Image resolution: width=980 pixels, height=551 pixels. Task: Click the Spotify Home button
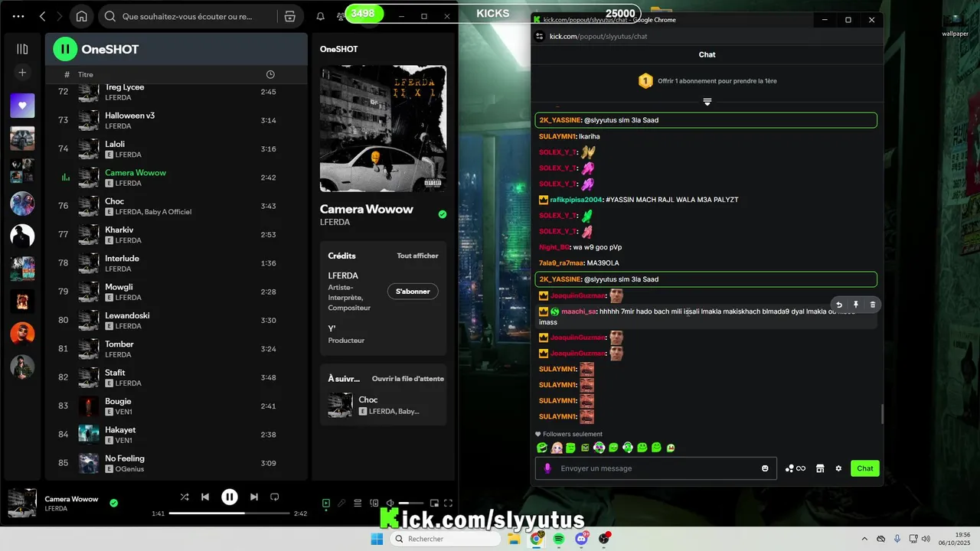pyautogui.click(x=82, y=16)
